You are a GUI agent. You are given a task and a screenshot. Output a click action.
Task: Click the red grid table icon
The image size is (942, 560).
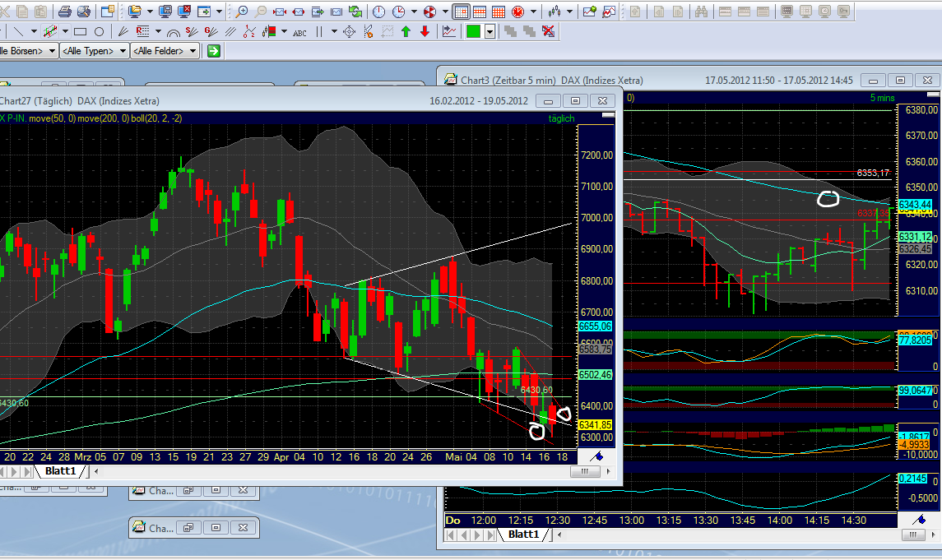(498, 12)
